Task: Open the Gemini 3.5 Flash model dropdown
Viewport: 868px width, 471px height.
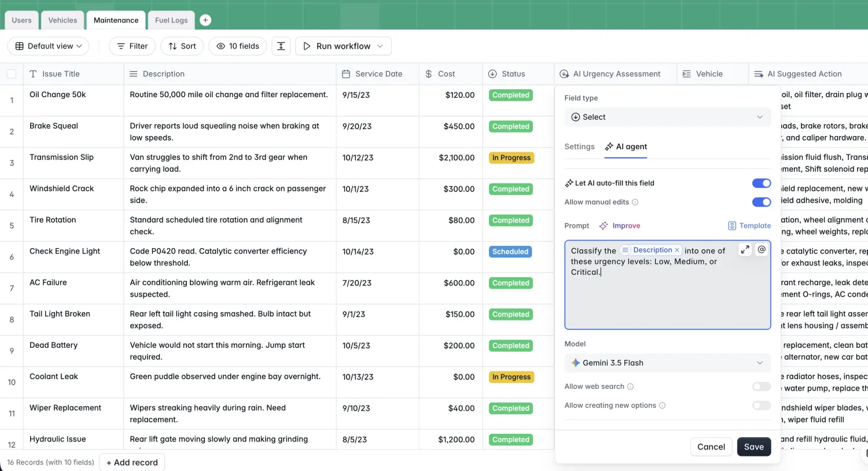Action: (x=667, y=363)
